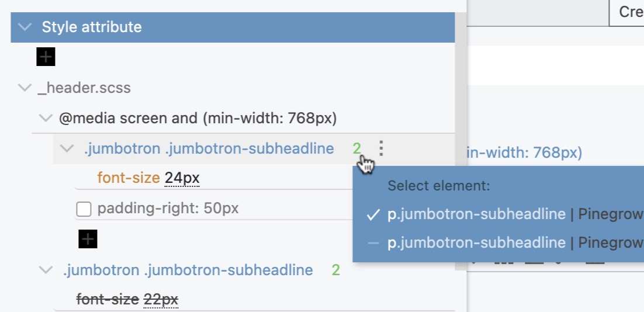Click the green 2 count on highlighted rule
This screenshot has width=644, height=312.
(356, 148)
